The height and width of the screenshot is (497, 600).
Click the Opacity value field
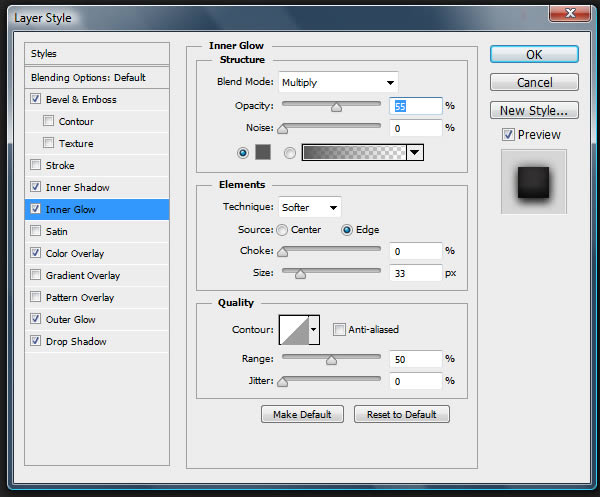[416, 106]
